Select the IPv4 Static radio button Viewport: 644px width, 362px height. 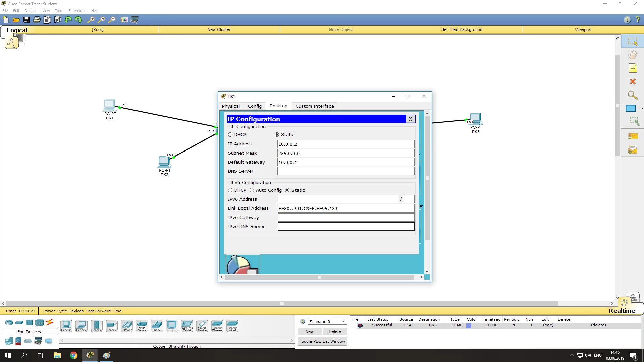(277, 135)
